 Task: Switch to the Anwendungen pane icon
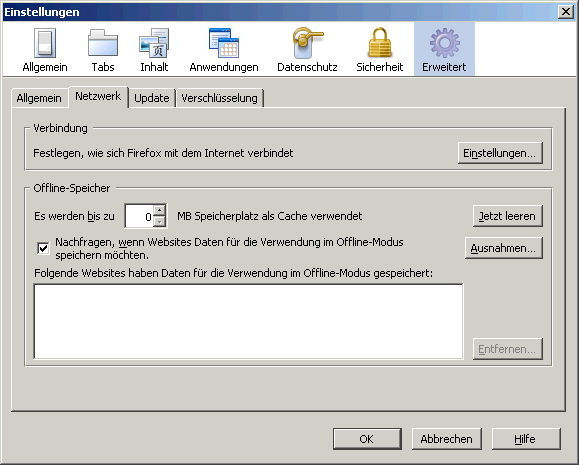224,49
